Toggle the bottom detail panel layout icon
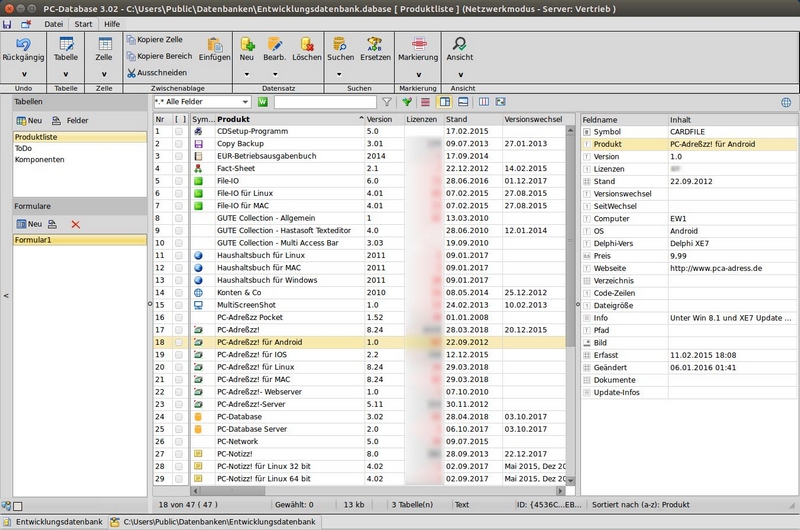Image resolution: width=800 pixels, height=530 pixels. tap(463, 102)
